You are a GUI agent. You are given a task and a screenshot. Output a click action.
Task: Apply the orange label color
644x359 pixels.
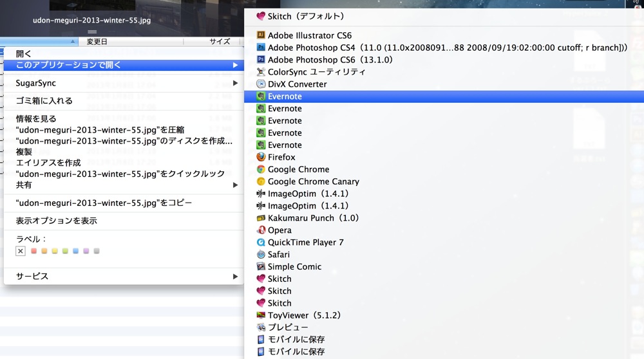click(44, 251)
